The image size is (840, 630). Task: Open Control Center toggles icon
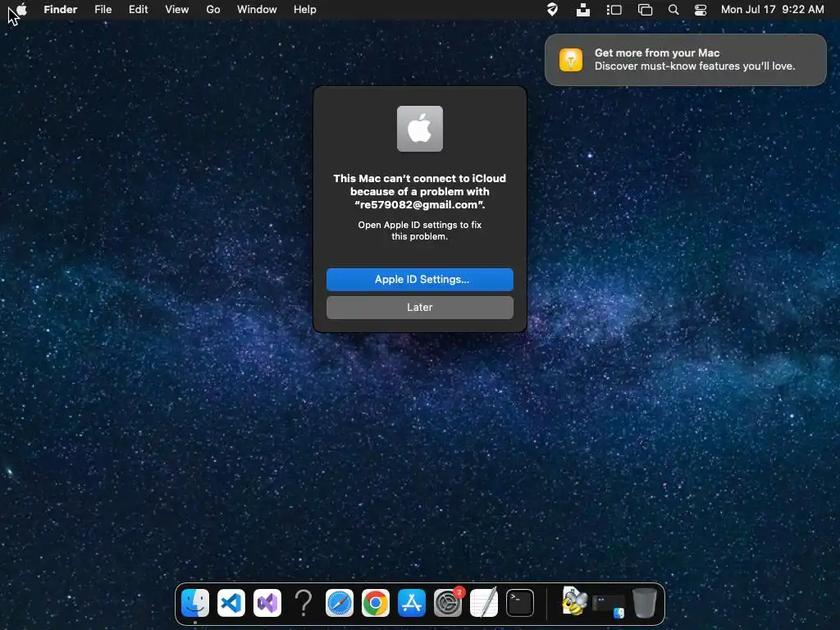[x=701, y=10]
